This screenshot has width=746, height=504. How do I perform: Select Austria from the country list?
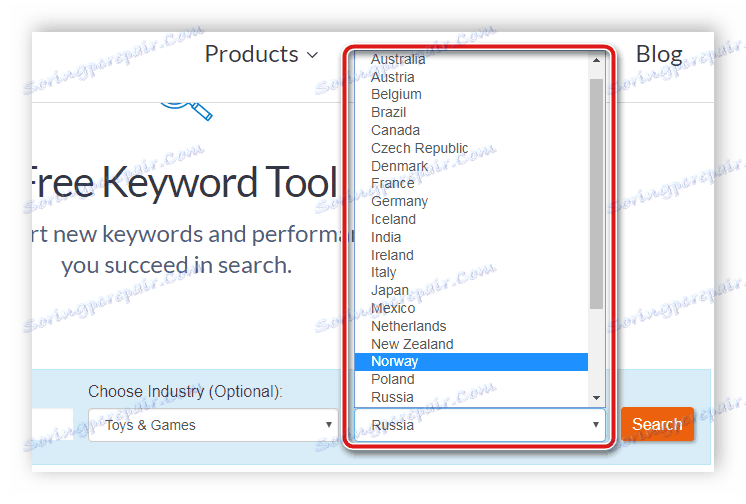471,77
